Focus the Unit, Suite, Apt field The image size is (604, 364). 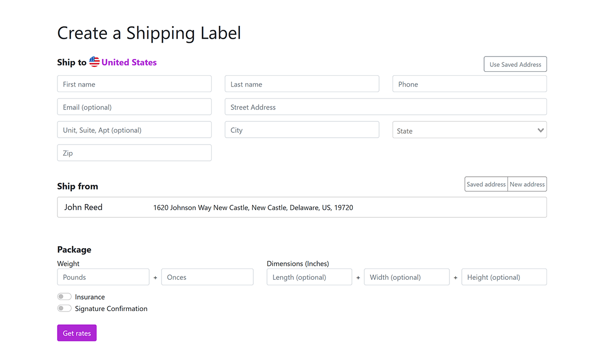(134, 130)
